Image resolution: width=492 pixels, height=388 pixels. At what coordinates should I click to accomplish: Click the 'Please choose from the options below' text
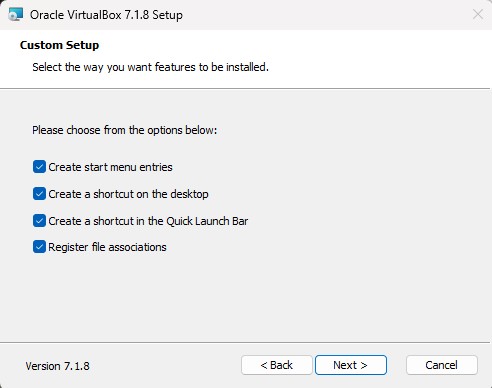pos(125,130)
